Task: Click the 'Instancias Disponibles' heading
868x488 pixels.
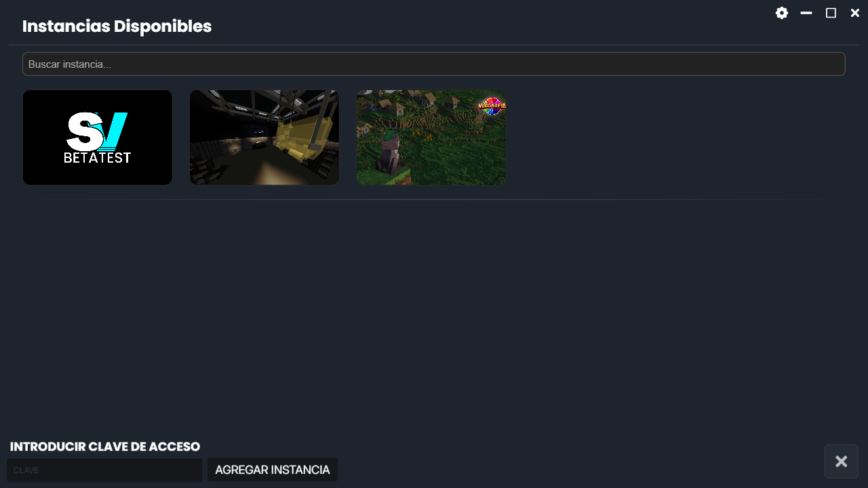Action: [x=117, y=26]
